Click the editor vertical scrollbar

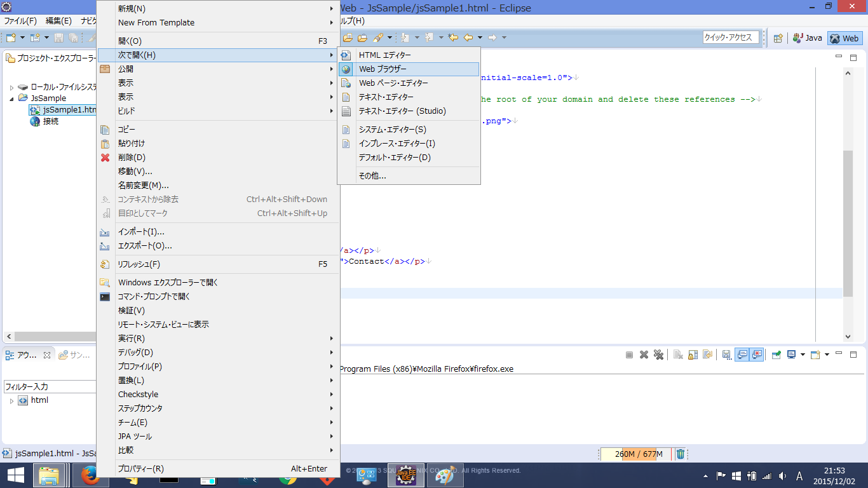pyautogui.click(x=848, y=224)
